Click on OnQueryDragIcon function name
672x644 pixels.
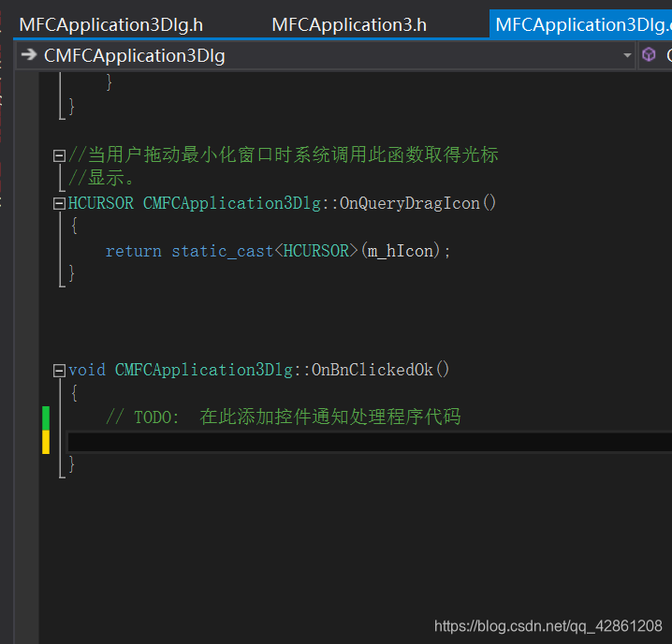tap(410, 203)
